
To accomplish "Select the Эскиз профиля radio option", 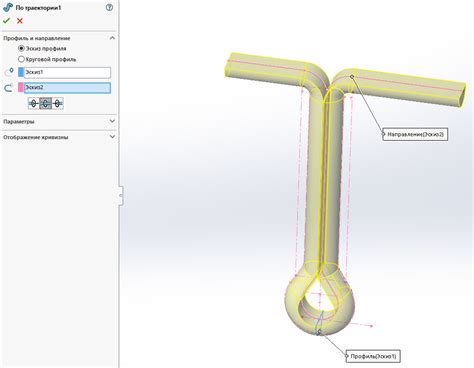I will [21, 49].
